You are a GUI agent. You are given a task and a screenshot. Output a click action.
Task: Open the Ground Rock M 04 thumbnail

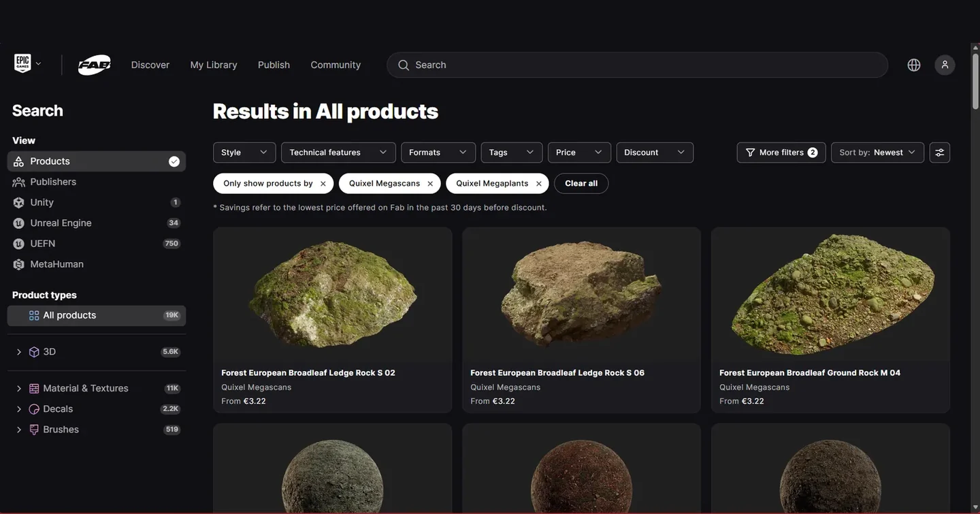tap(830, 294)
